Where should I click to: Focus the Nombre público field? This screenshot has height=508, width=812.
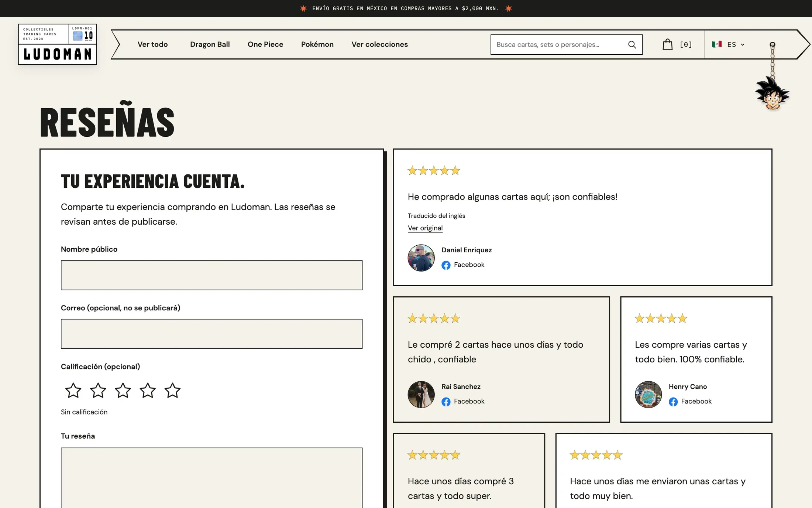point(211,275)
